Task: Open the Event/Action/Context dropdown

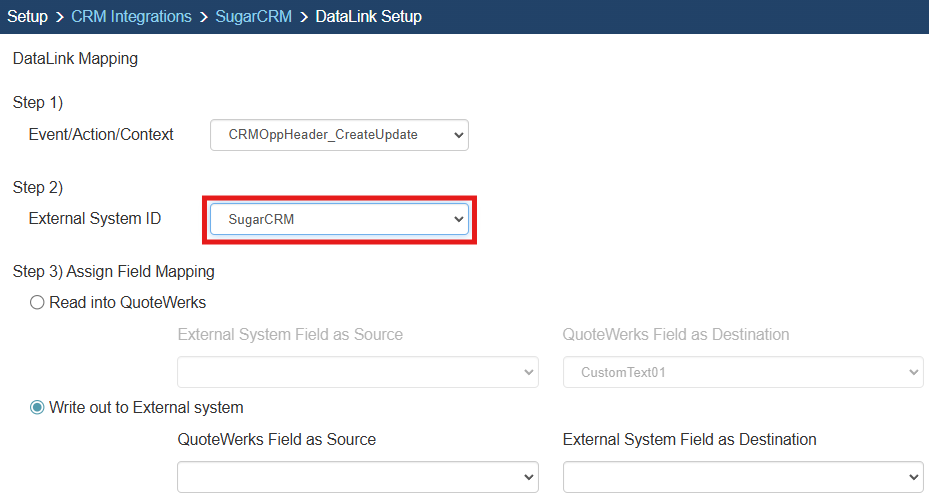Action: [x=339, y=134]
